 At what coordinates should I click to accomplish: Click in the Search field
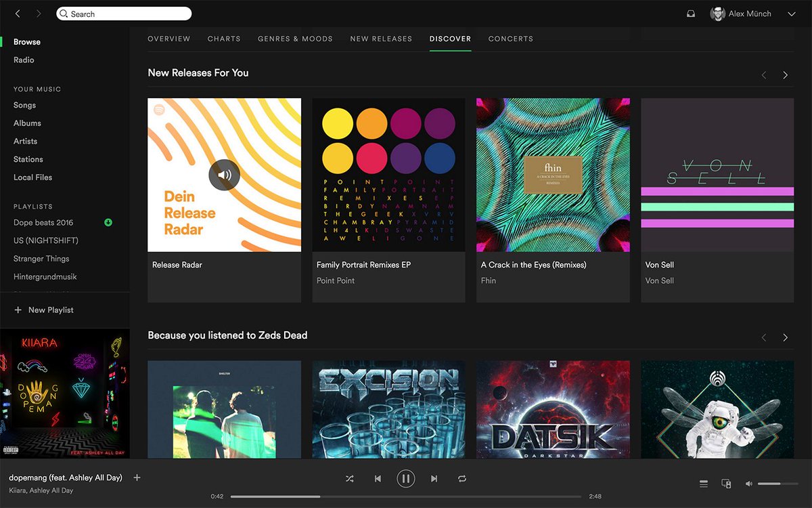[124, 14]
